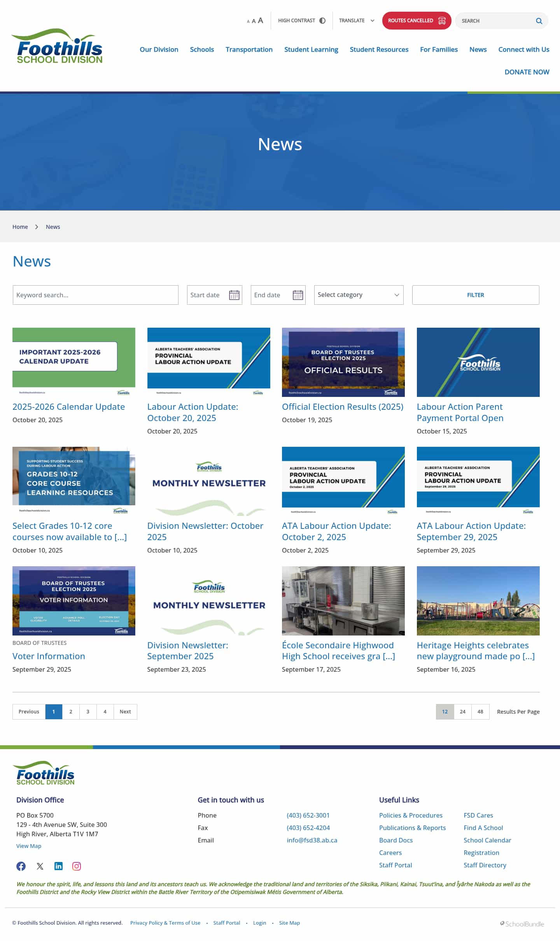Open the Instagram icon in footer

pos(77,866)
